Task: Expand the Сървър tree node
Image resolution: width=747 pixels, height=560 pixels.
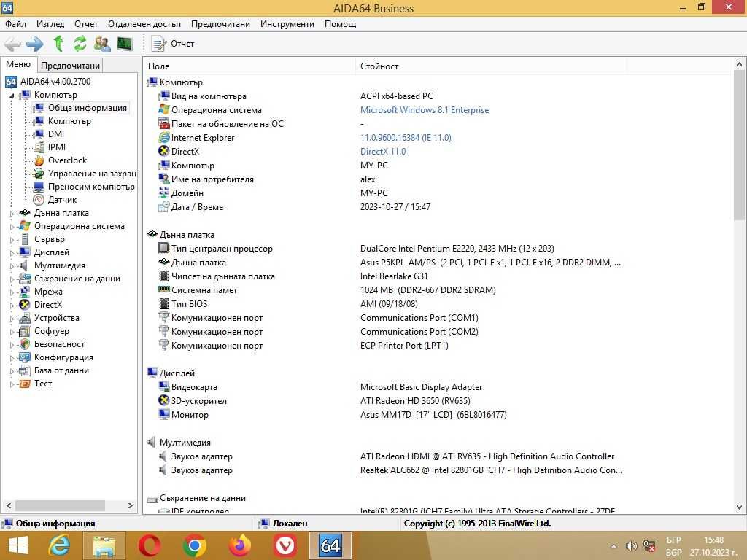Action: pos(12,239)
